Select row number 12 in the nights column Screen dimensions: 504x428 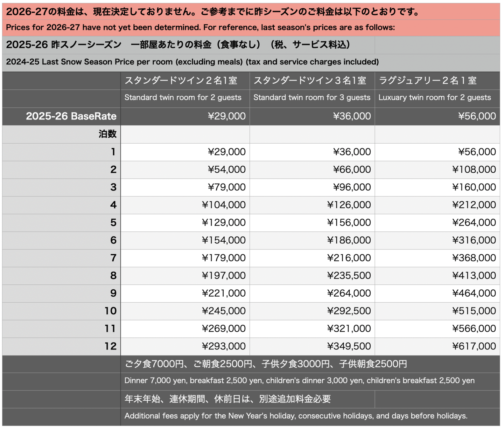point(110,346)
